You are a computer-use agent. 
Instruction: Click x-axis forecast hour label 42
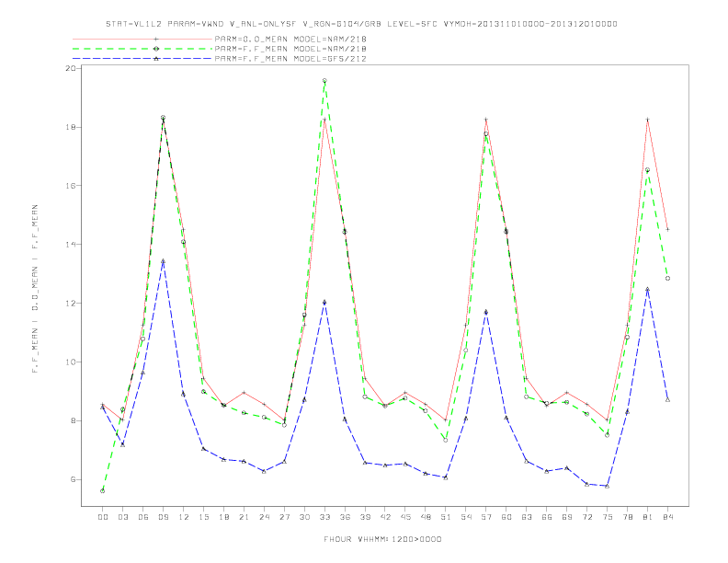[385, 517]
